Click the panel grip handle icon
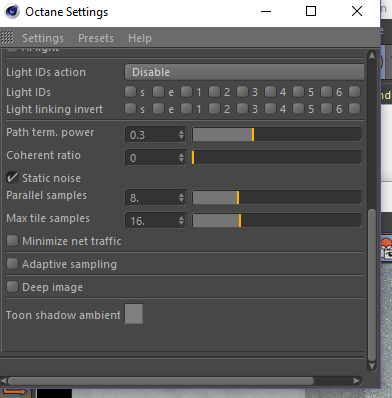This screenshot has height=398, width=392. click(x=7, y=37)
